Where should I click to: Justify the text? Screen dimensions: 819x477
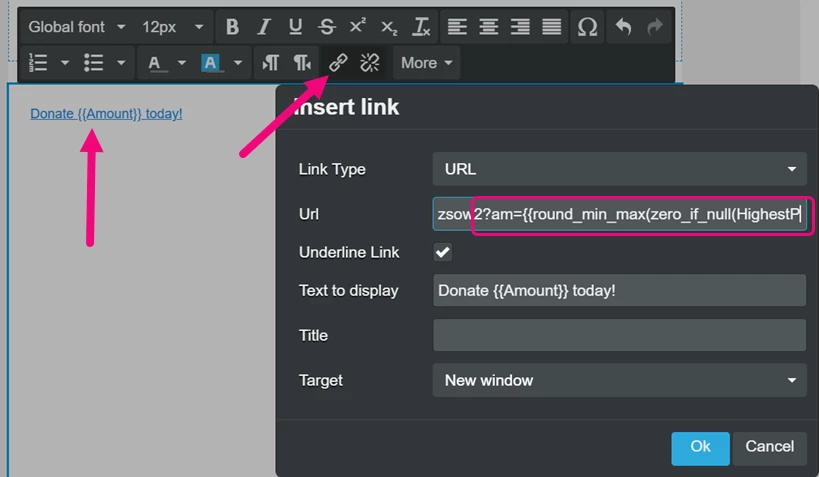point(552,27)
